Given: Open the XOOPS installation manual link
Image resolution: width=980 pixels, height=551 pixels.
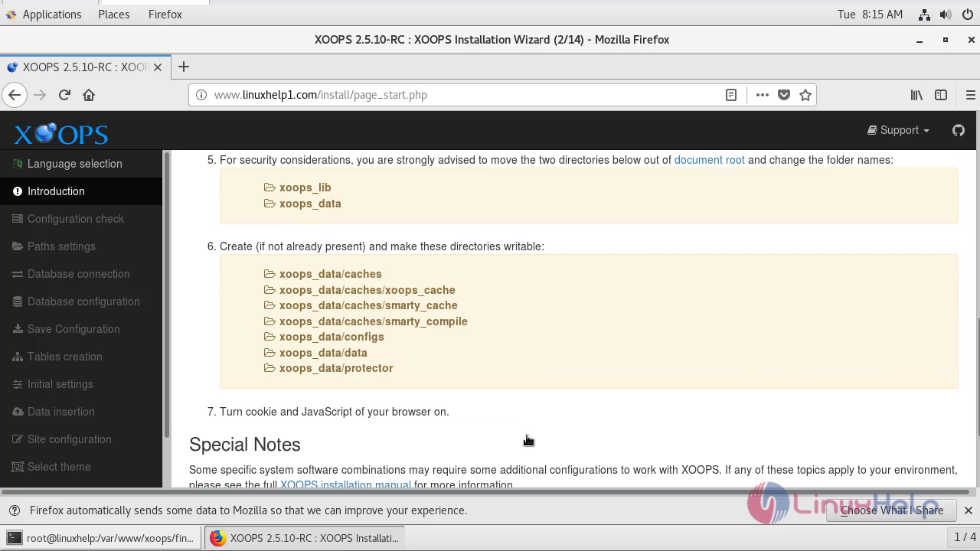Looking at the screenshot, I should 345,484.
